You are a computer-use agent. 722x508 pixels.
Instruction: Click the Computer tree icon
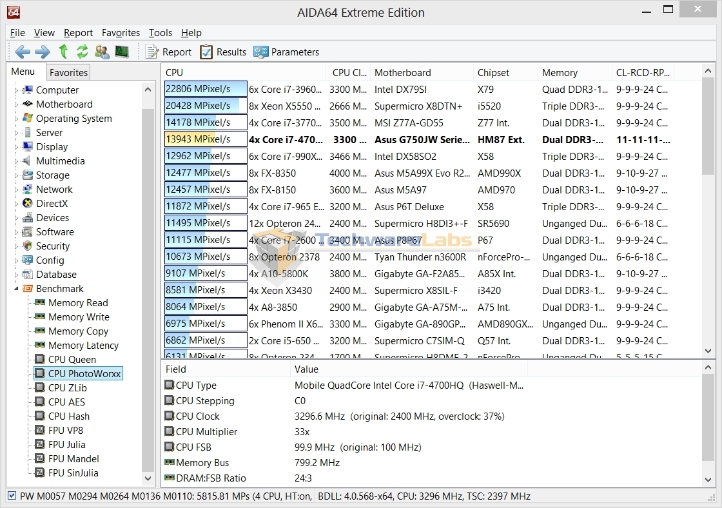tap(28, 90)
